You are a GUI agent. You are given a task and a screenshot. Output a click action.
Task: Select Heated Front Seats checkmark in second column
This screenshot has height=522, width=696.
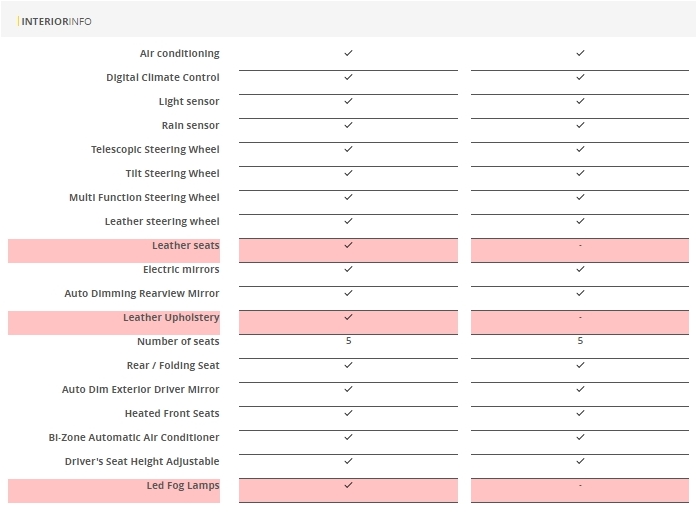(580, 413)
